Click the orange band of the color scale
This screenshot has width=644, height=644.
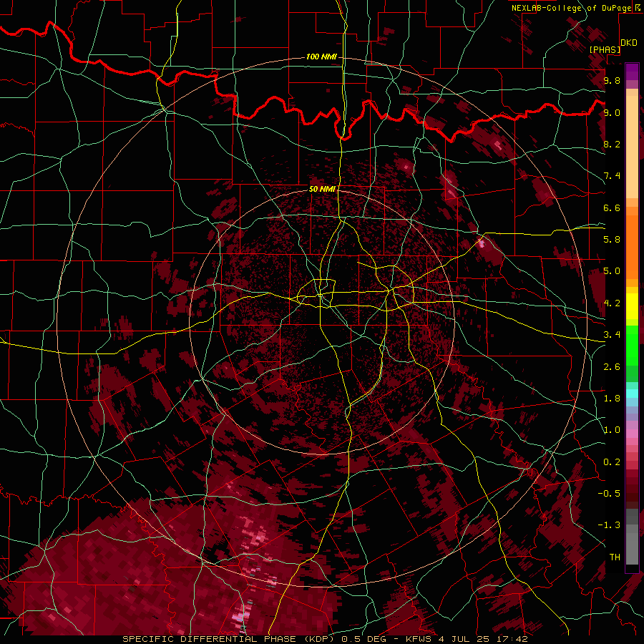[632, 247]
